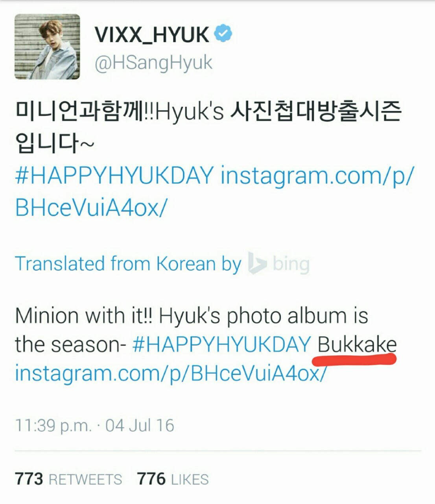Click the Korean tweet text body

(208, 127)
